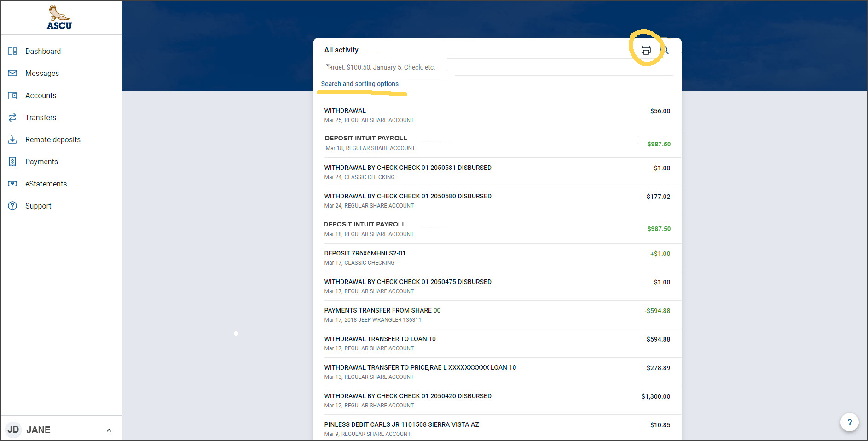
Task: Open Search and sorting options
Action: pos(360,84)
